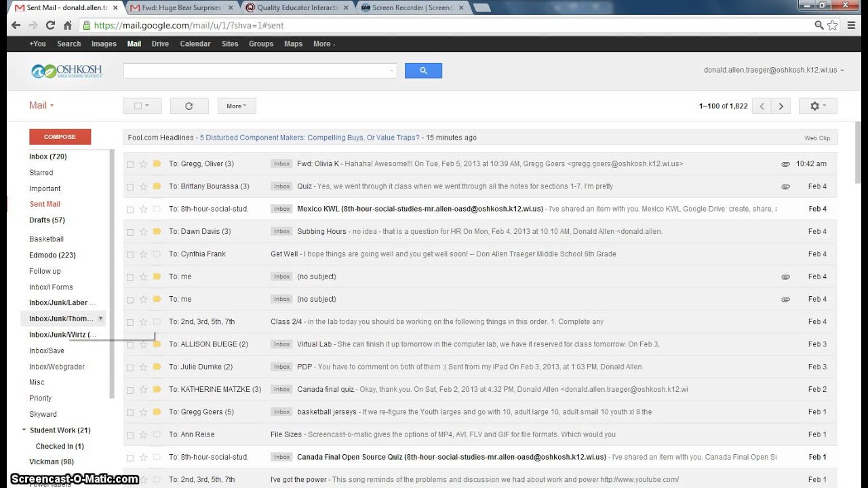Reload the browser page
868x488 pixels.
[x=50, y=25]
